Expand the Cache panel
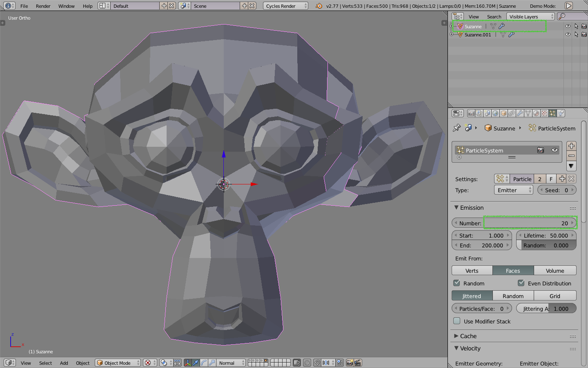588x368 pixels. tap(457, 336)
